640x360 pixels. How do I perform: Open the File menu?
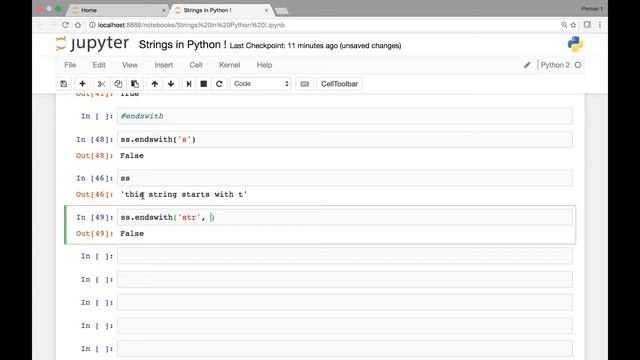pyautogui.click(x=70, y=65)
